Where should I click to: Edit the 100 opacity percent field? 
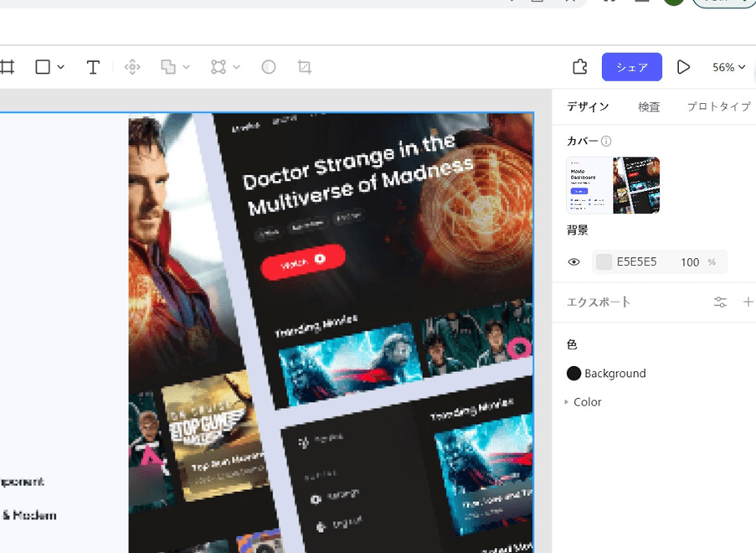[x=690, y=262]
